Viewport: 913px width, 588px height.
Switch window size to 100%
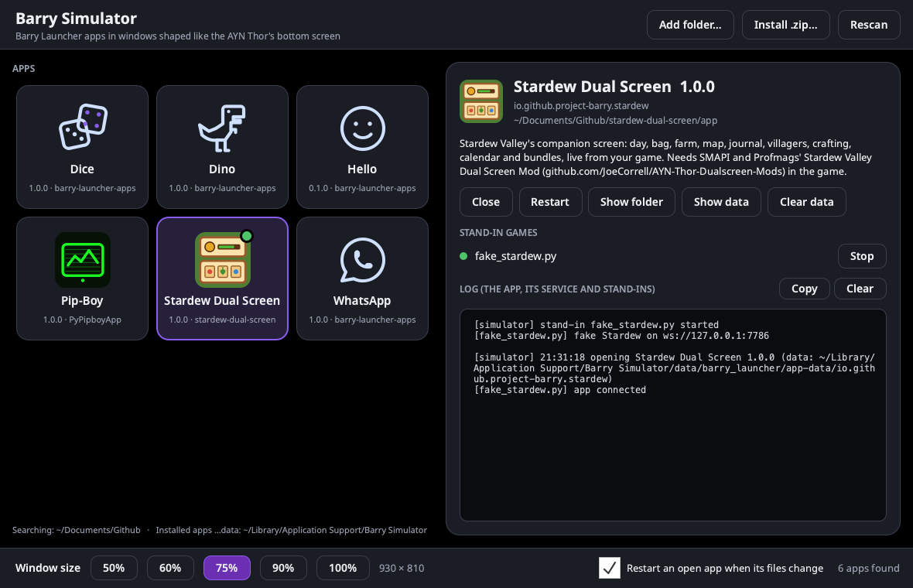pos(342,568)
